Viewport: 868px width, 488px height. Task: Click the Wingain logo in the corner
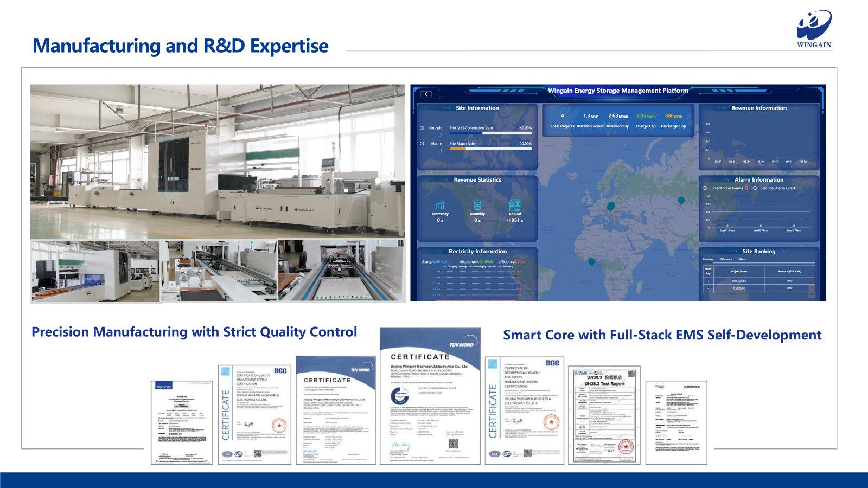(814, 29)
